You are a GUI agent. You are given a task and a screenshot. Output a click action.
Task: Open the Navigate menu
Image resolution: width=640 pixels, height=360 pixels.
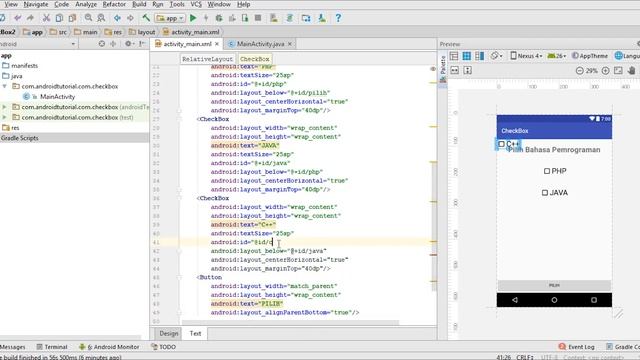click(x=36, y=4)
